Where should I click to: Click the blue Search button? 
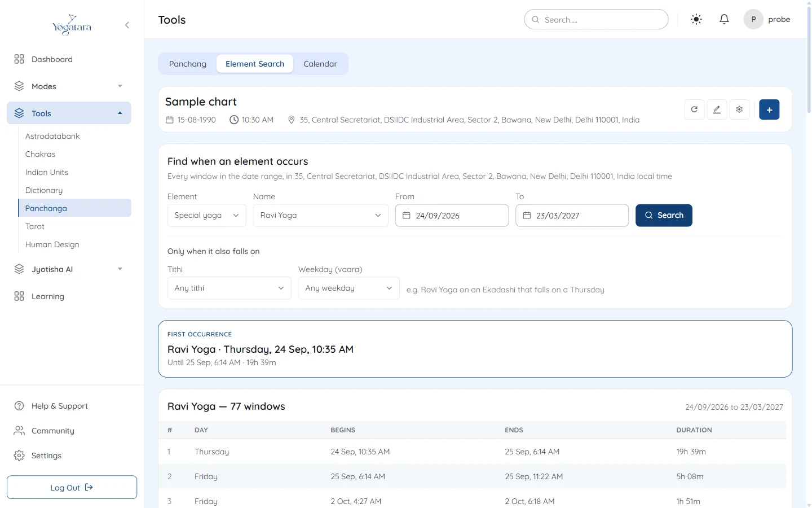pyautogui.click(x=664, y=216)
